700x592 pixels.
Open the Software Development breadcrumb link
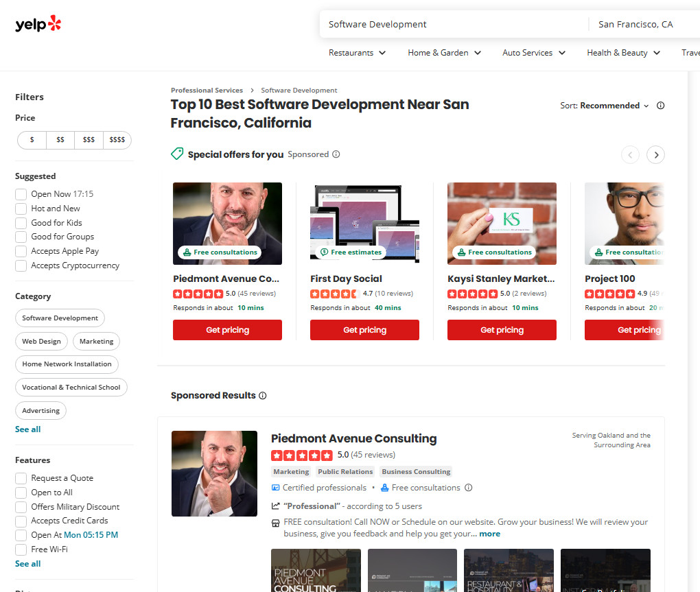pyautogui.click(x=299, y=91)
